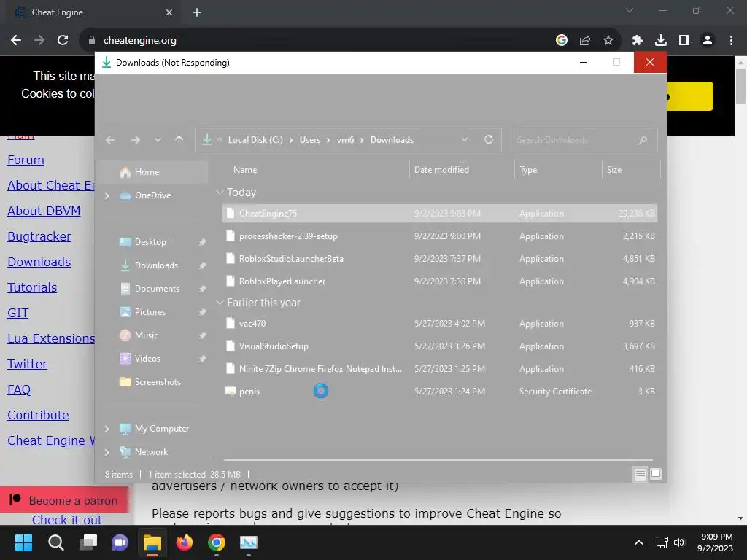
Task: Click Chrome's back navigation button
Action: pos(16,41)
